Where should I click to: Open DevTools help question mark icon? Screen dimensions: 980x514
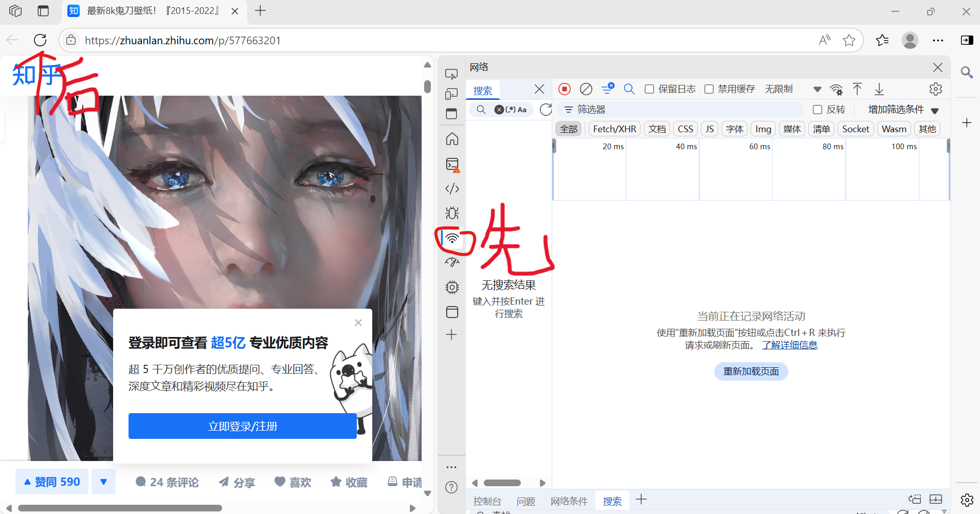(x=451, y=487)
